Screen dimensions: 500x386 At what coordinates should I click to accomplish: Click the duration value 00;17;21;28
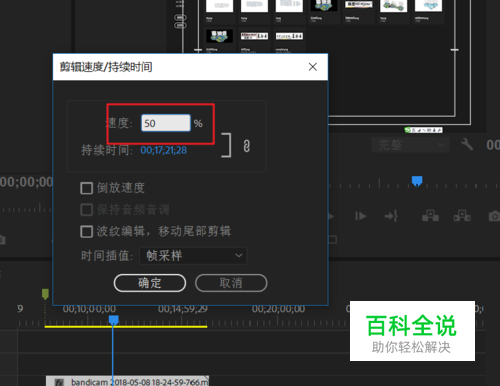[x=163, y=150]
